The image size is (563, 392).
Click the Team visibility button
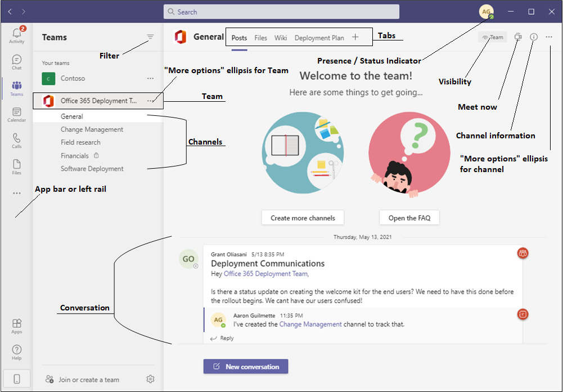click(x=492, y=37)
